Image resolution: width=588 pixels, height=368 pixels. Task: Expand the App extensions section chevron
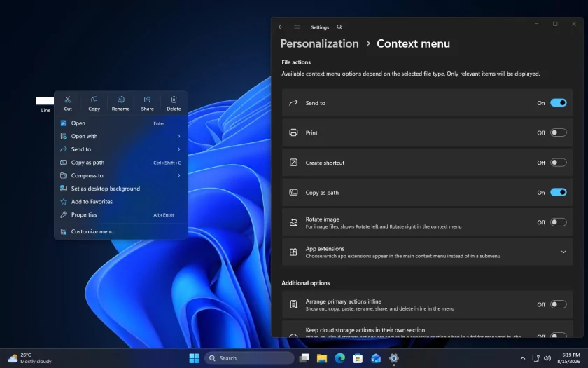click(x=563, y=252)
